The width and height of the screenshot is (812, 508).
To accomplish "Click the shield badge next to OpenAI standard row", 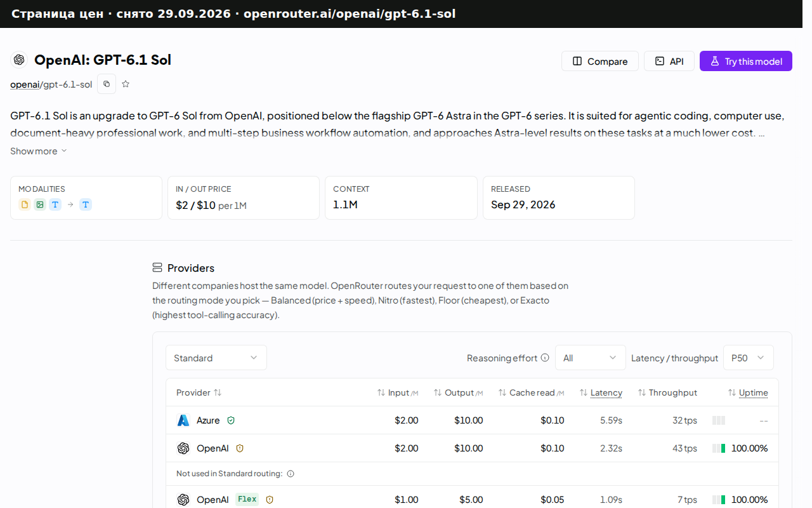I will coord(240,448).
